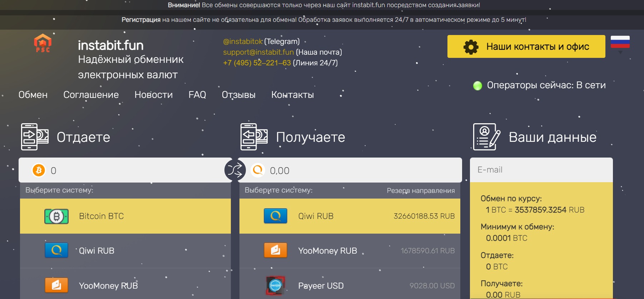Click the 9028.00 USD reserve value
The height and width of the screenshot is (299, 644).
point(432,286)
